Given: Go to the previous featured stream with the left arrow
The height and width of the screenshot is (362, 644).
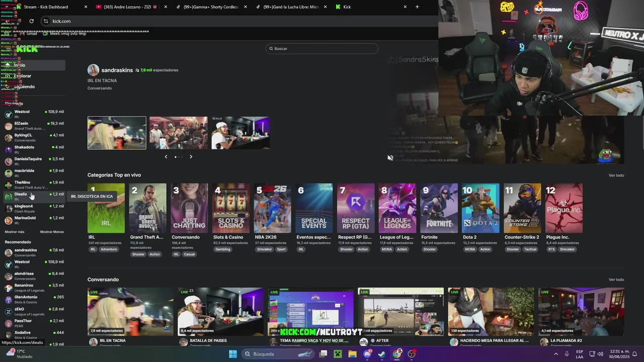Looking at the screenshot, I should click(x=166, y=157).
